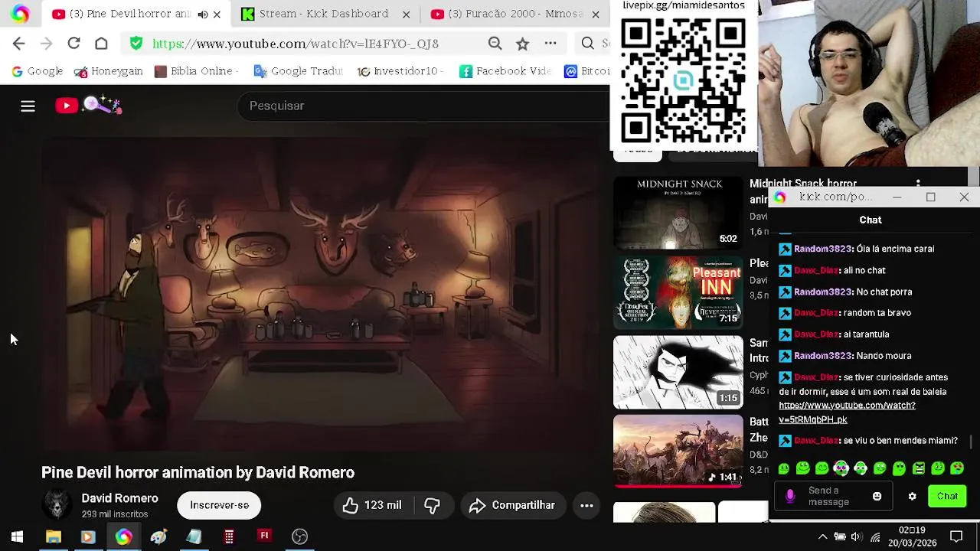Open the Google Tradutor bookmark
The width and height of the screenshot is (980, 551).
click(298, 71)
